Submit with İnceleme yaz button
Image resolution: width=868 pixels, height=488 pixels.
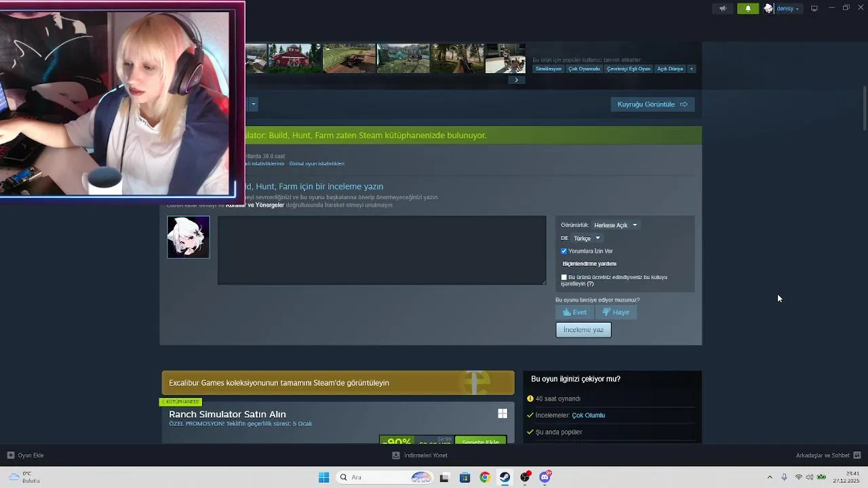click(583, 329)
